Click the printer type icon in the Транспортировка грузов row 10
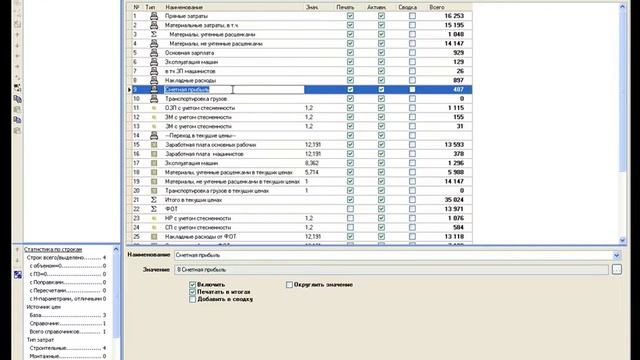The height and width of the screenshot is (360, 640). [154, 99]
